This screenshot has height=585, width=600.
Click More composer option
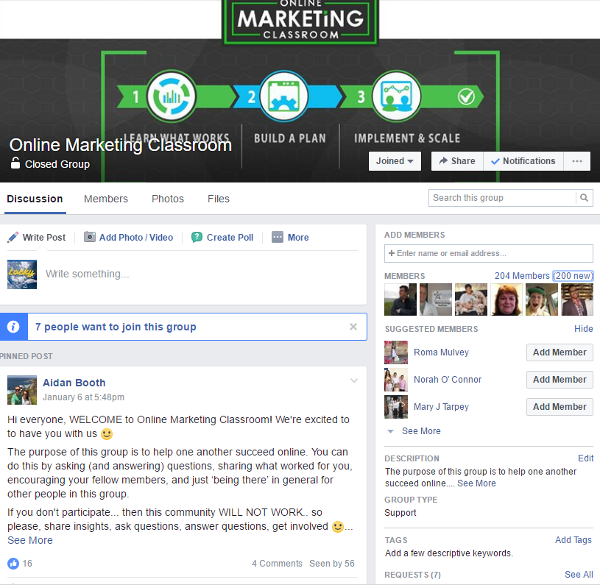[x=298, y=237]
